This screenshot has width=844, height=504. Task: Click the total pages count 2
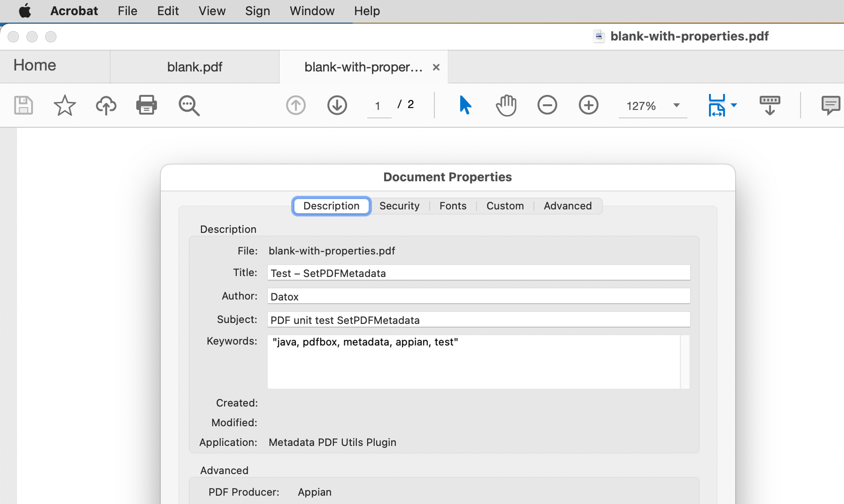click(x=410, y=104)
